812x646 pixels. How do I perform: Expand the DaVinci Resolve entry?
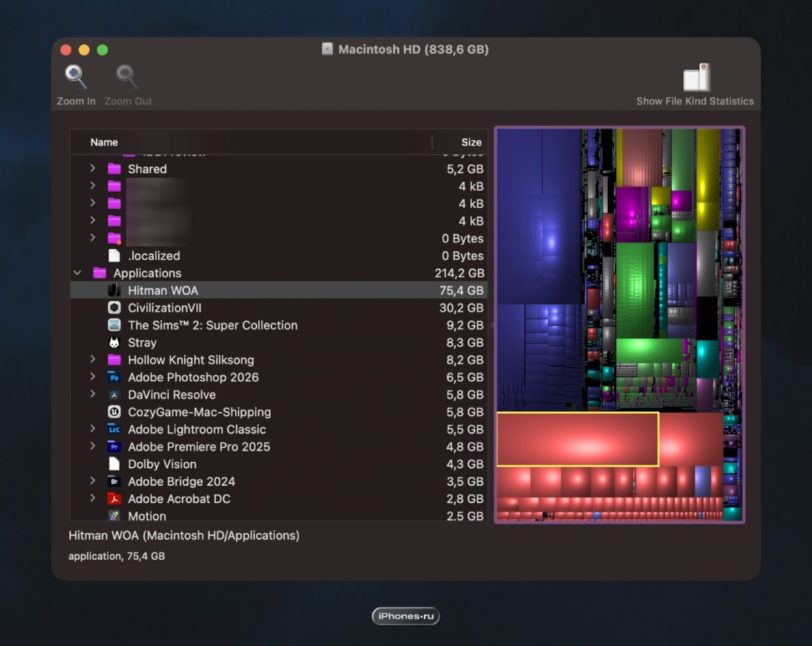pyautogui.click(x=93, y=394)
